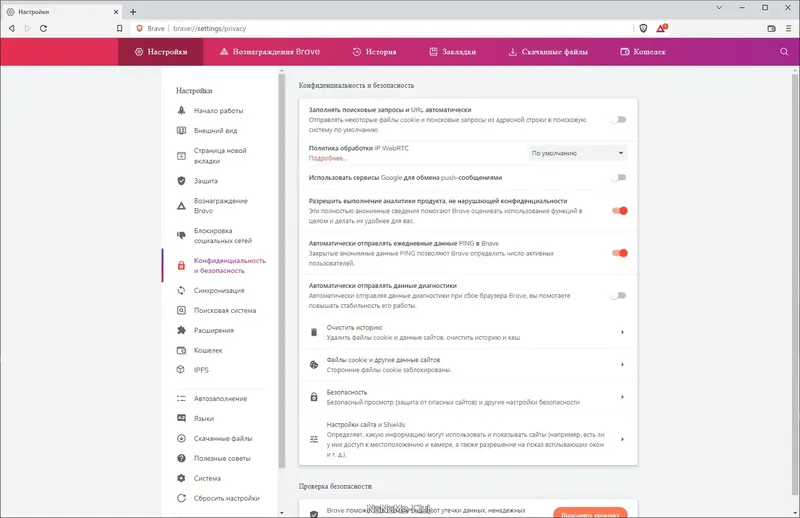The width and height of the screenshot is (800, 518).
Task: Click the Brave Shields lion icon in address bar
Action: (643, 29)
